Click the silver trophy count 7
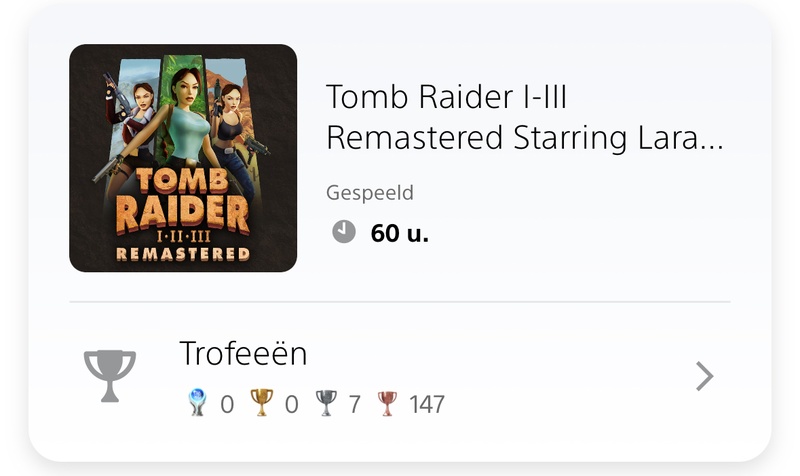 355,405
